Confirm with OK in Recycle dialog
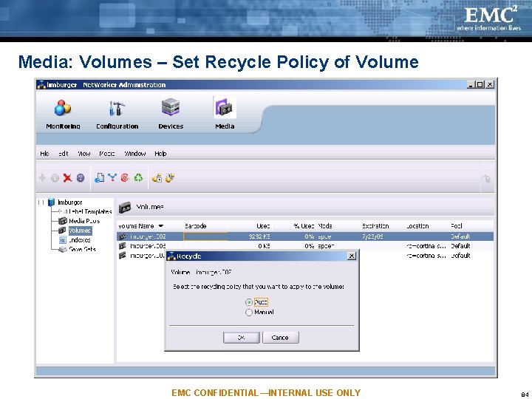Viewport: 532px width, 399px height. (241, 338)
